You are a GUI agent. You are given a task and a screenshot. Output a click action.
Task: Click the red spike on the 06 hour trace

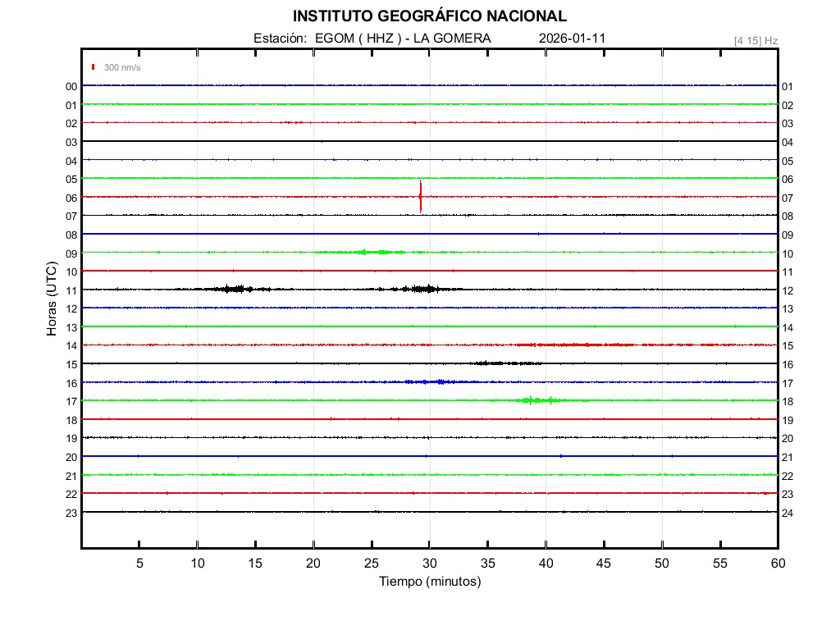pos(420,197)
